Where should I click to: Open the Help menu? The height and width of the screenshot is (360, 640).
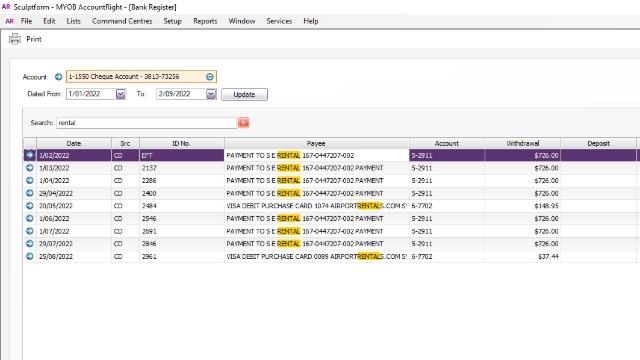pyautogui.click(x=311, y=21)
